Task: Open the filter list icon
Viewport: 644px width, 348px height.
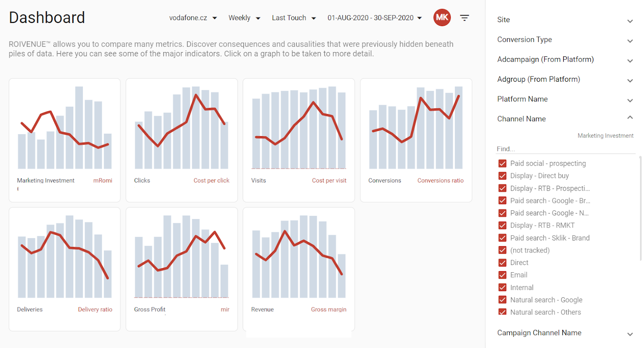Action: tap(464, 18)
